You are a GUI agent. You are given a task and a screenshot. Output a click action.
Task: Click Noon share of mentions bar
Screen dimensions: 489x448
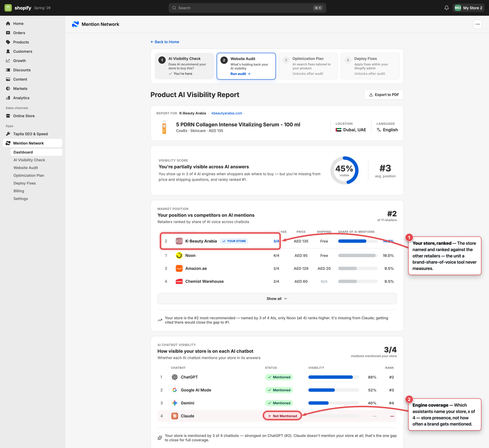(358, 256)
